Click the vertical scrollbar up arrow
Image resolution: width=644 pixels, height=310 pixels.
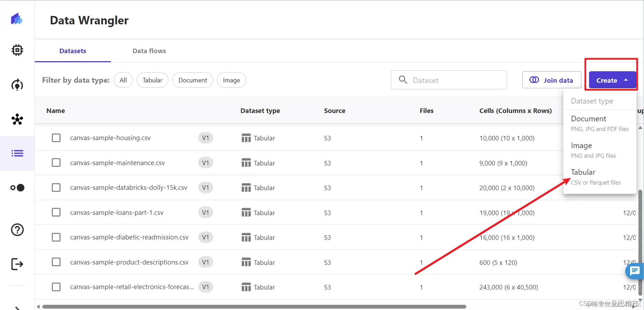[x=640, y=128]
